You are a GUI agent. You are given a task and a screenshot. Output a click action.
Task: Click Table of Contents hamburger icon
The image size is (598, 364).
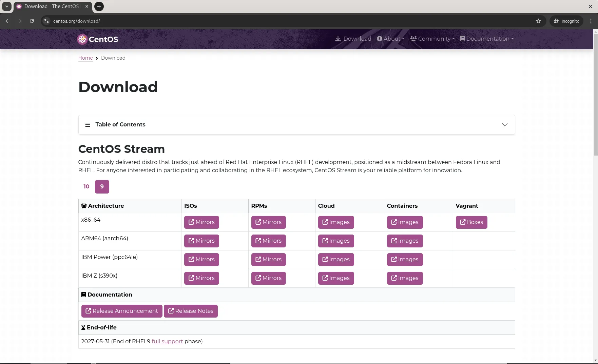click(88, 125)
